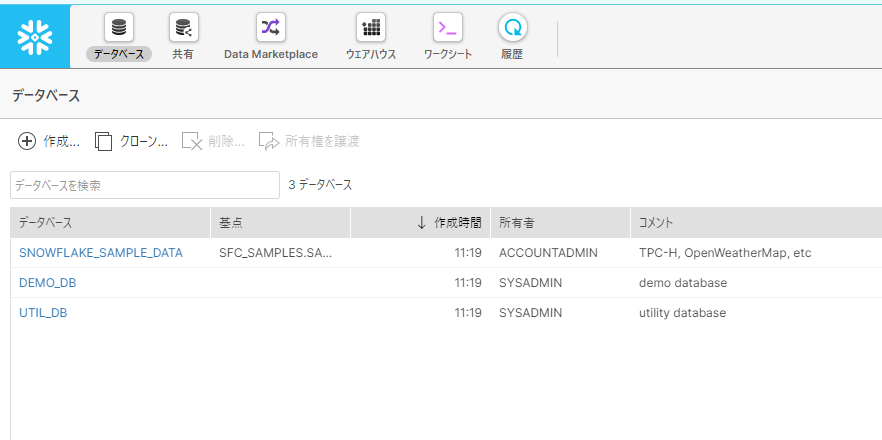Image resolution: width=882 pixels, height=440 pixels.
Task: Click the 削除... button text
Action: pyautogui.click(x=226, y=141)
